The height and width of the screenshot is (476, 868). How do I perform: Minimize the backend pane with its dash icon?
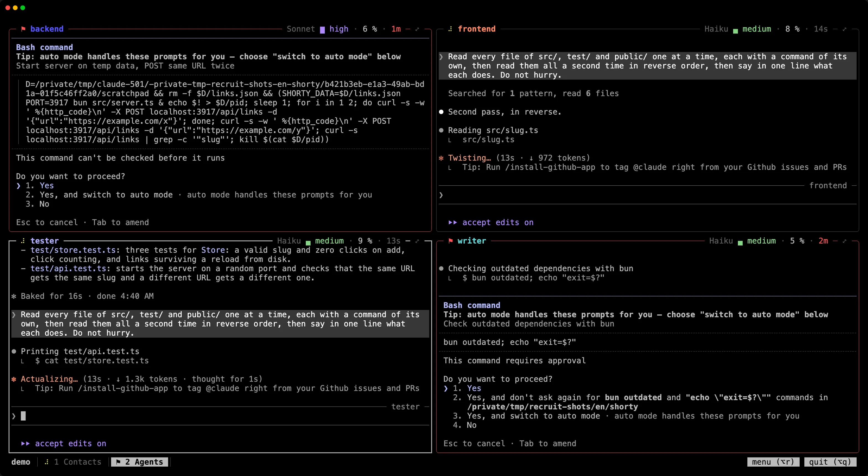(x=408, y=29)
